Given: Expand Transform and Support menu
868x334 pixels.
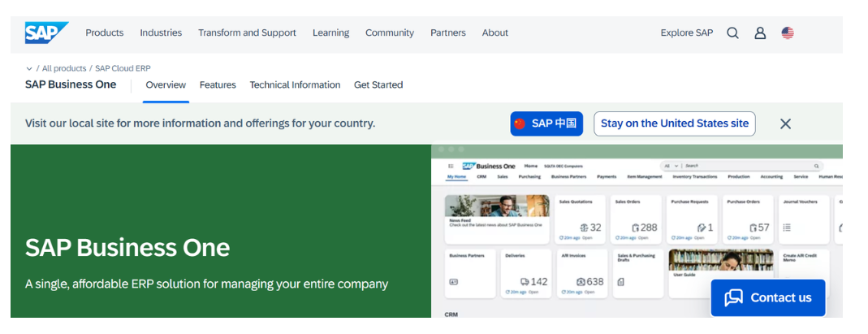Looking at the screenshot, I should tap(247, 33).
